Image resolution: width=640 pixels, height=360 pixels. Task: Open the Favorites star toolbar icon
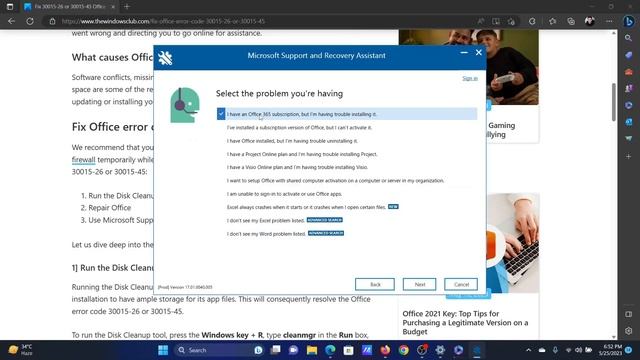pos(552,21)
